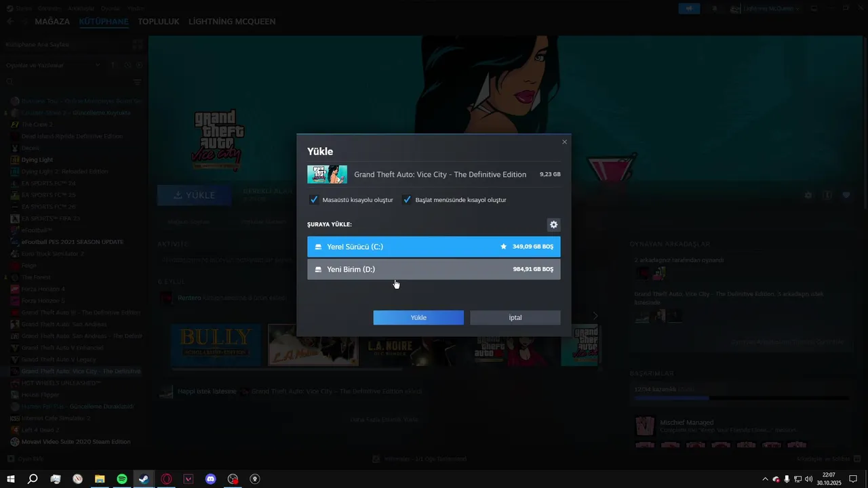Select eFootball PES 2021 SEASON UPDATE
This screenshot has height=488, width=868.
pyautogui.click(x=73, y=242)
